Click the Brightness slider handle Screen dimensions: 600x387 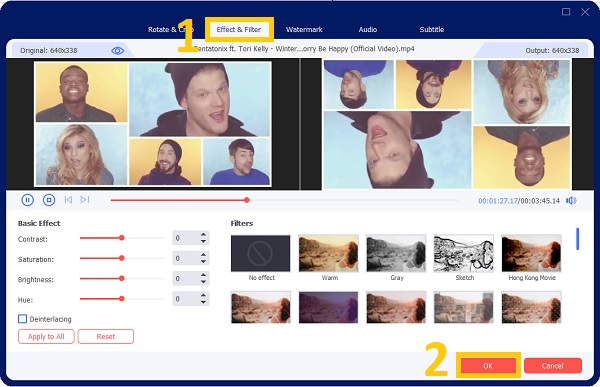pyautogui.click(x=122, y=278)
